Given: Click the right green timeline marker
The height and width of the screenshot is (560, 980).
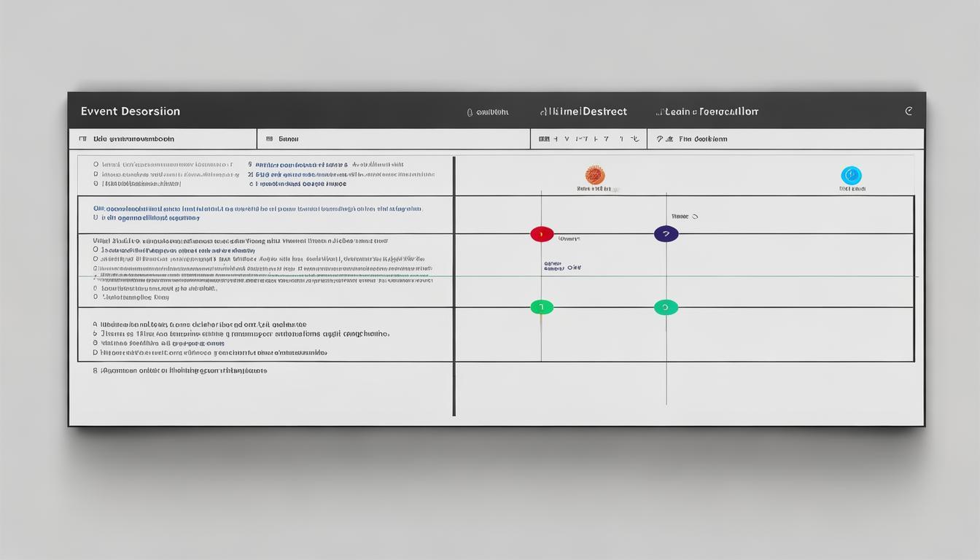Looking at the screenshot, I should point(666,308).
